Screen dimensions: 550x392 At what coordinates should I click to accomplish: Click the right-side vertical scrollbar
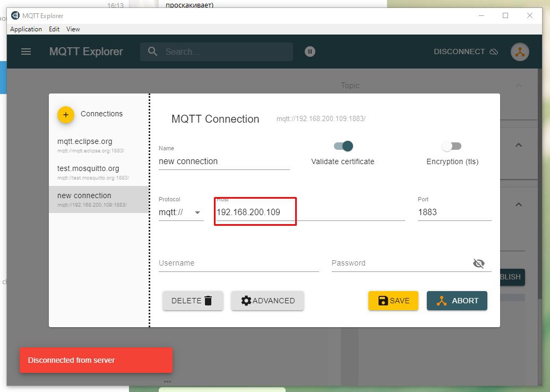pos(540,183)
